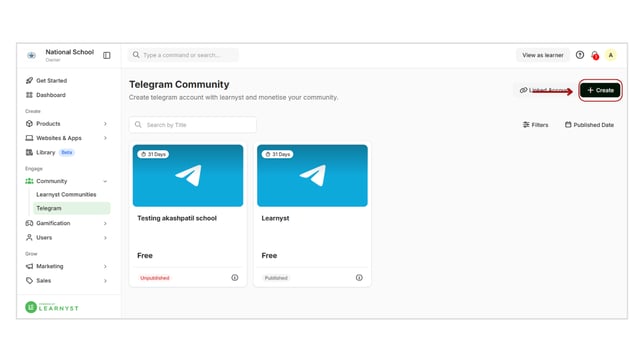Click the Get Started rocket icon
Screen dimensions: 644x362
(x=29, y=81)
